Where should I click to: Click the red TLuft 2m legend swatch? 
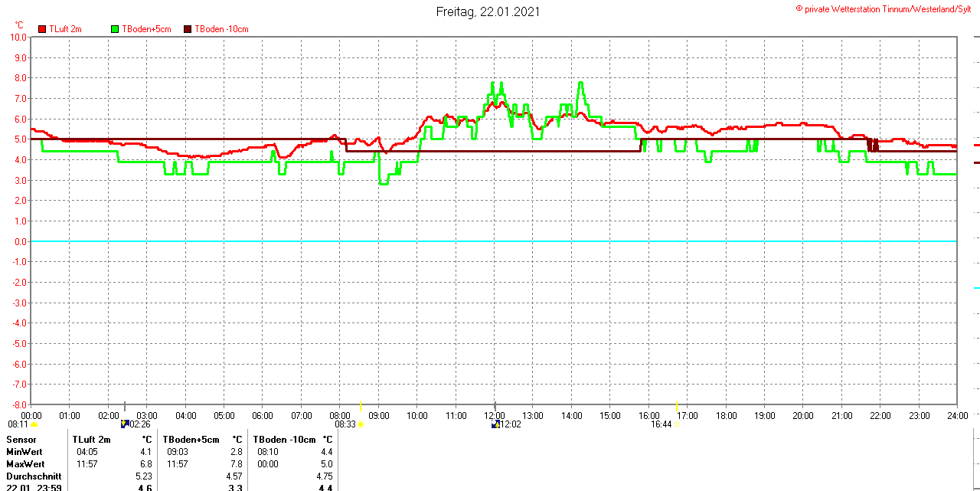coord(42,29)
